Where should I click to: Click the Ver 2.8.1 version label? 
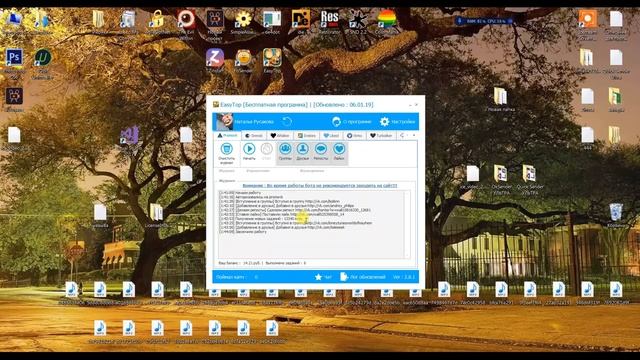click(x=404, y=277)
